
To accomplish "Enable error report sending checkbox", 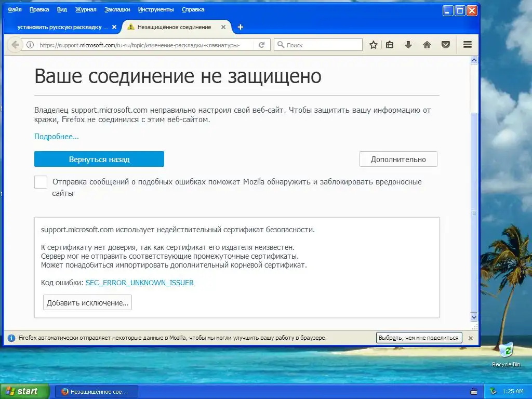I will coord(41,182).
